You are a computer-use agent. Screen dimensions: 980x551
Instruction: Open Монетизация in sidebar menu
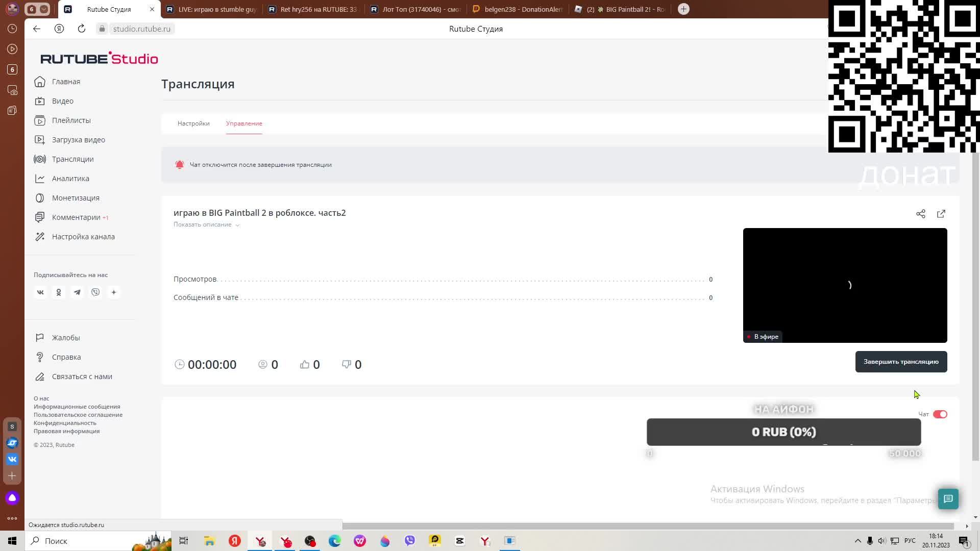point(76,198)
